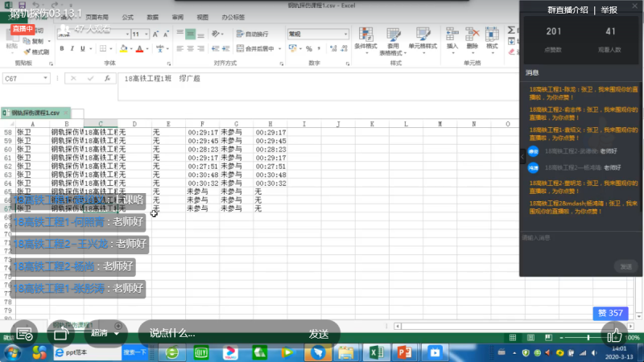Toggle Wrap Text (自动换行) option

pos(253,35)
